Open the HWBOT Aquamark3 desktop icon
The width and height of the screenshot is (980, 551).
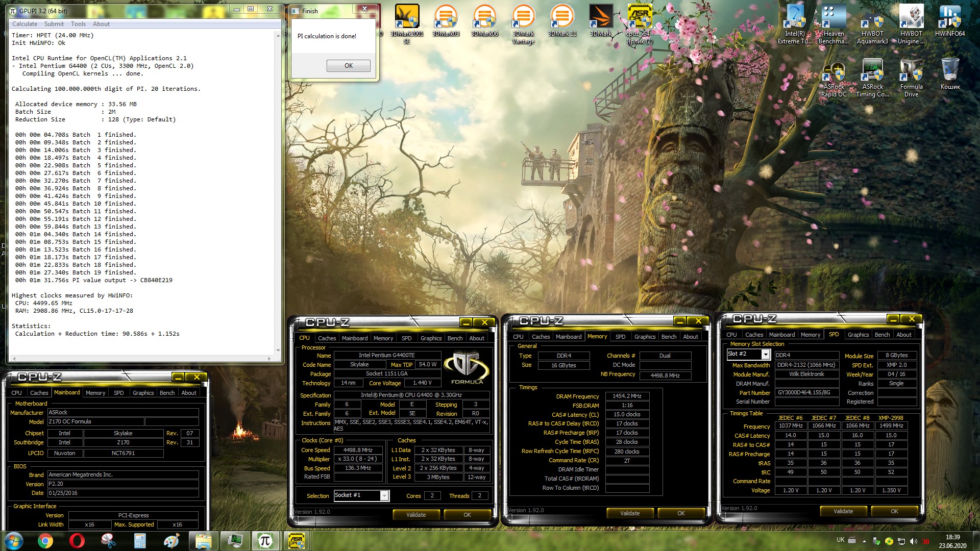click(872, 24)
